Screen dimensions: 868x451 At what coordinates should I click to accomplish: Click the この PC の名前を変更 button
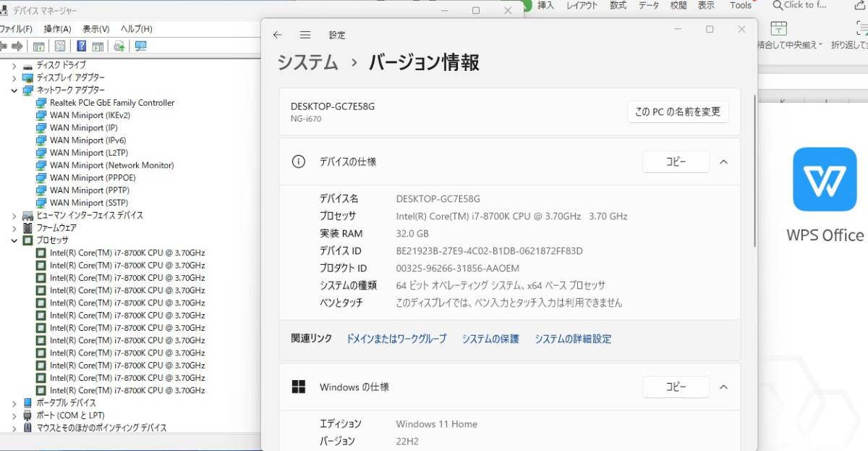(x=678, y=112)
